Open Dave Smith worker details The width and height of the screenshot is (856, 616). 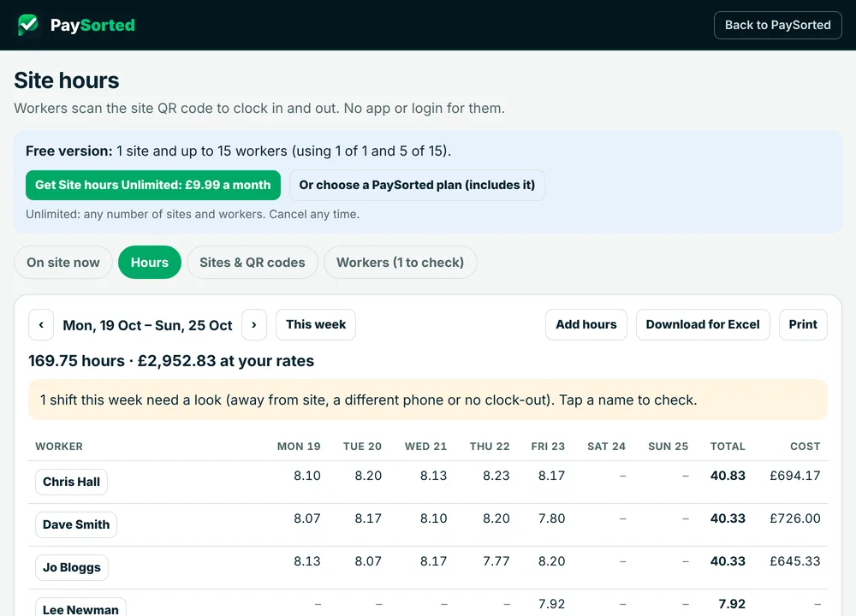tap(76, 524)
